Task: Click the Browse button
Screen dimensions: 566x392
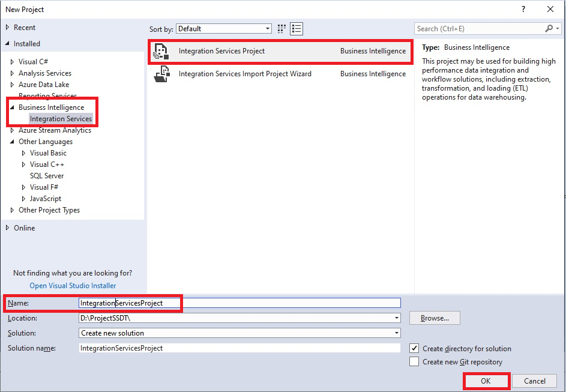Action: click(434, 318)
